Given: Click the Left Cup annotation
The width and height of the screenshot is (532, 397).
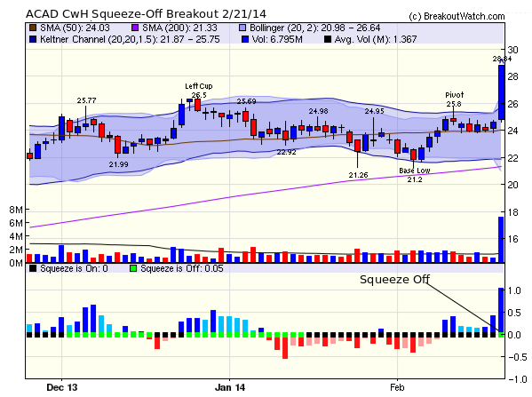Looking at the screenshot, I should [198, 86].
